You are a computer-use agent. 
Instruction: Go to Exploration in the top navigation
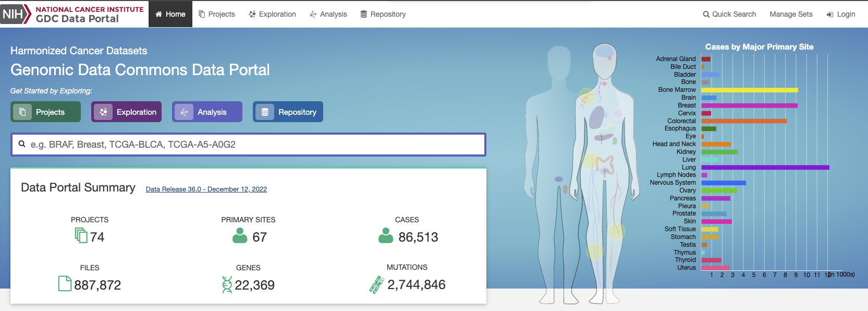tap(272, 14)
